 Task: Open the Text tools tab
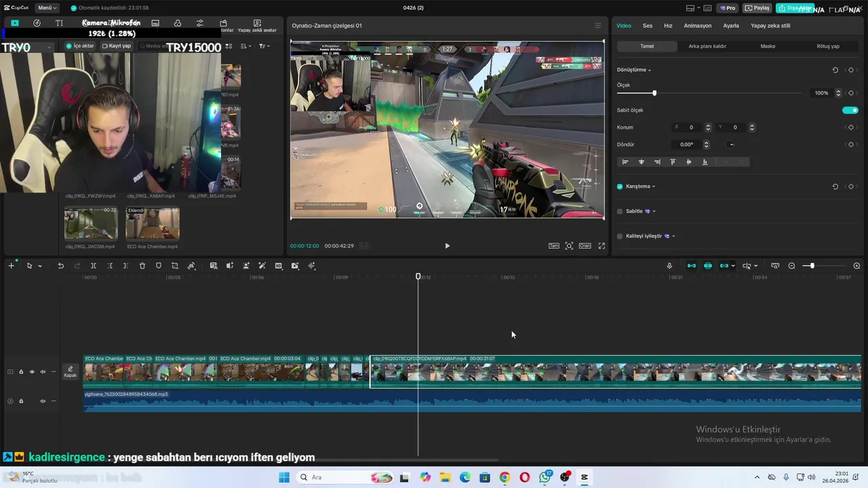pyautogui.click(x=59, y=23)
